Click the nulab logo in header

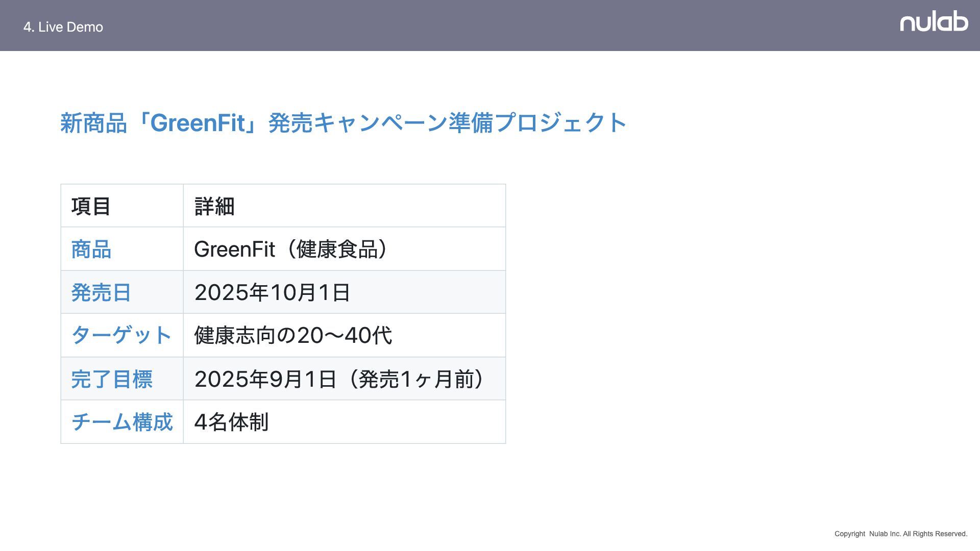click(934, 23)
